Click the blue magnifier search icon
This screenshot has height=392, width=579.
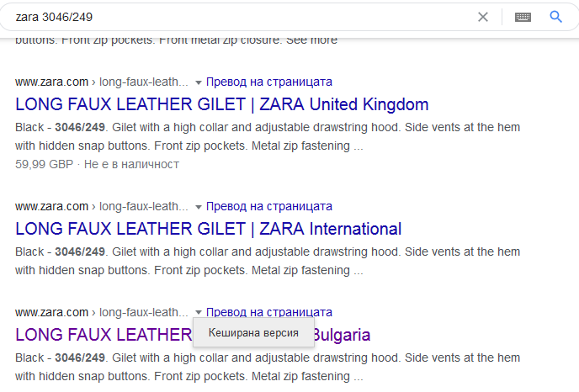point(555,17)
